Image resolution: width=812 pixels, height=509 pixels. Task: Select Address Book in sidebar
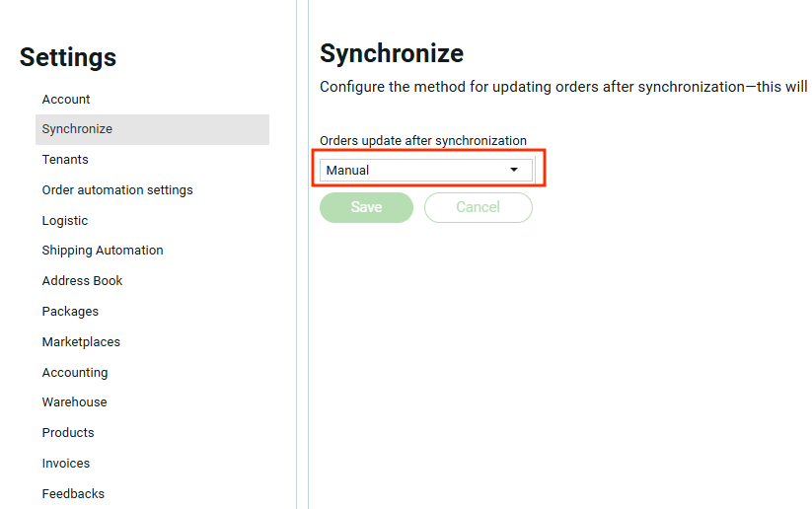click(x=82, y=281)
